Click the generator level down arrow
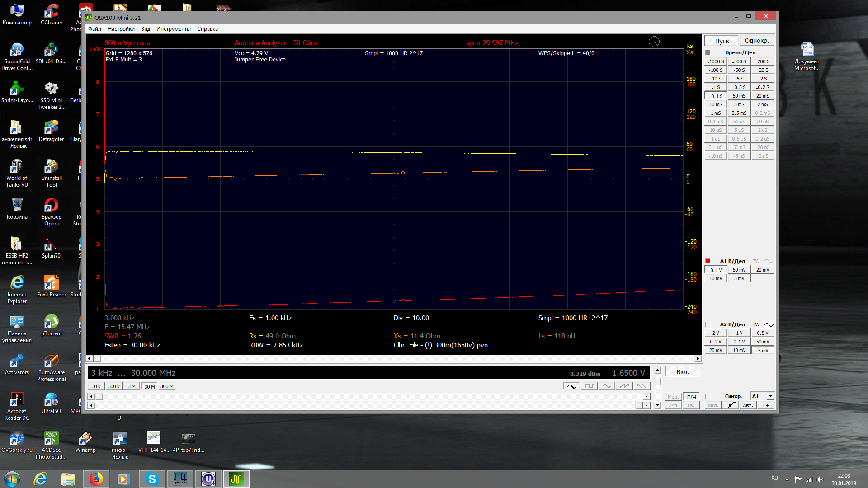Viewport: 868px width, 488px height. pyautogui.click(x=658, y=405)
